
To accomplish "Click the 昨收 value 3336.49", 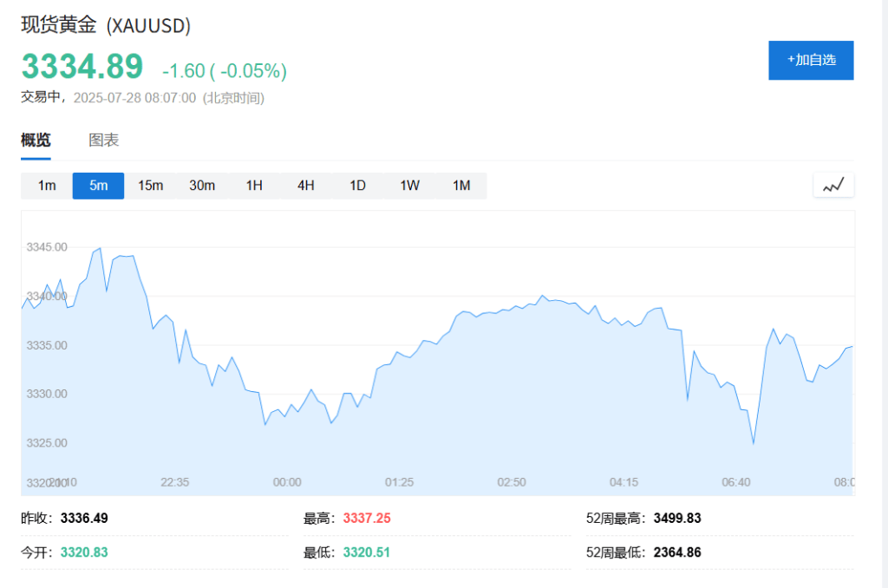I will pos(84,519).
